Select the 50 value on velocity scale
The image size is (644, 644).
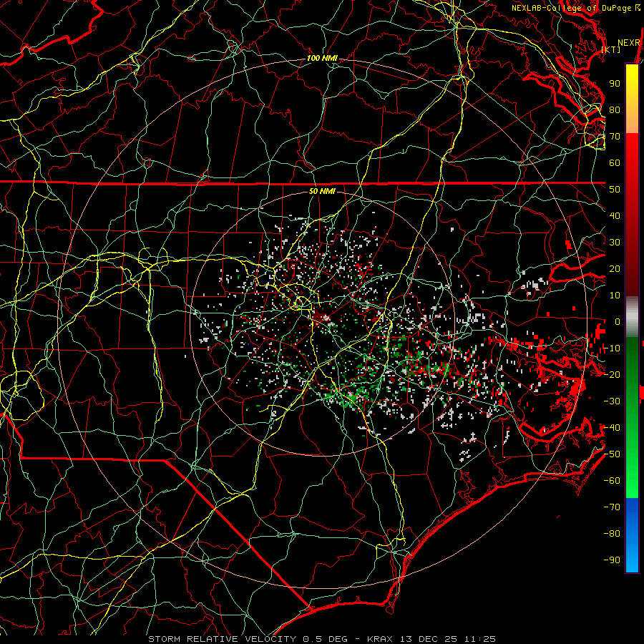click(615, 189)
